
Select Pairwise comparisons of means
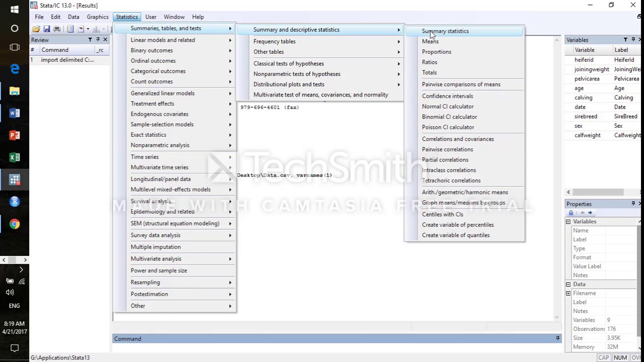tap(464, 84)
